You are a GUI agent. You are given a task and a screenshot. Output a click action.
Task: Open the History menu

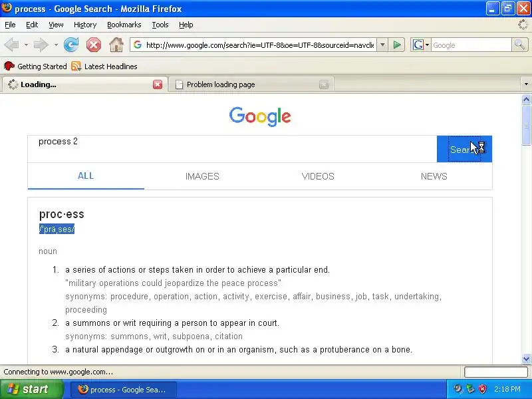point(85,25)
